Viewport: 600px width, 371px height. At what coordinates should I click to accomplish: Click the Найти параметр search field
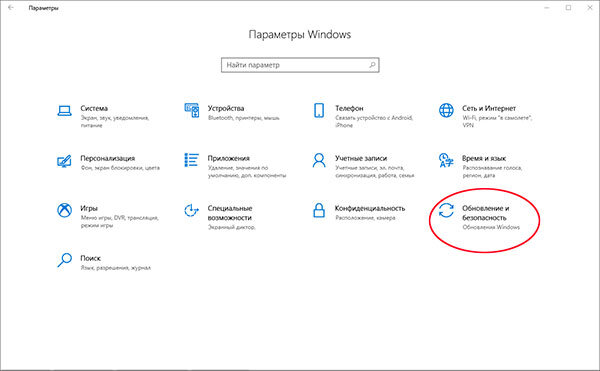point(300,65)
